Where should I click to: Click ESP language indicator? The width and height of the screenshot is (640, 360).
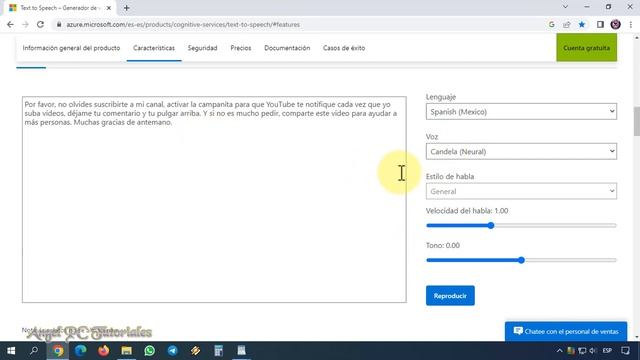(607, 351)
